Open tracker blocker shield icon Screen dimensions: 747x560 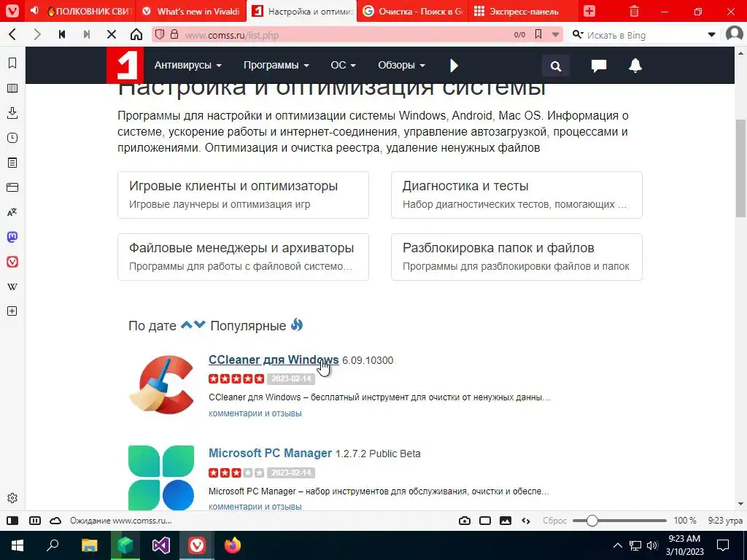(160, 35)
